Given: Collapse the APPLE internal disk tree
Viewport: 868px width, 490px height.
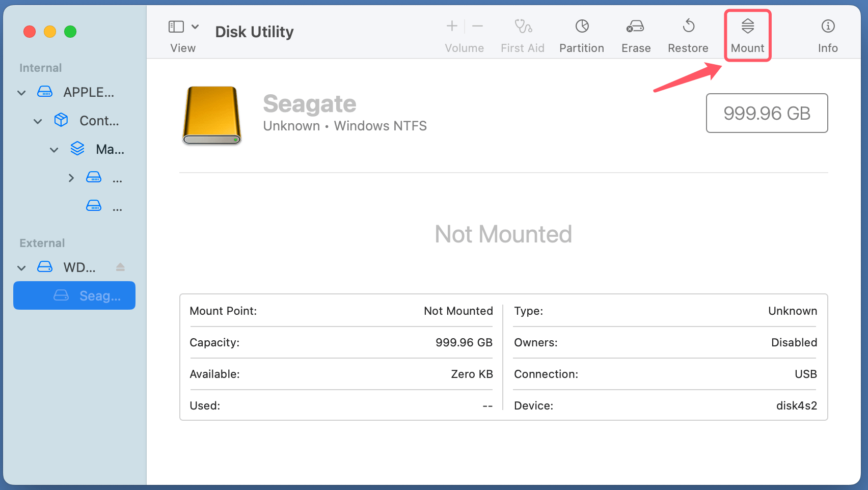Looking at the screenshot, I should [x=21, y=93].
